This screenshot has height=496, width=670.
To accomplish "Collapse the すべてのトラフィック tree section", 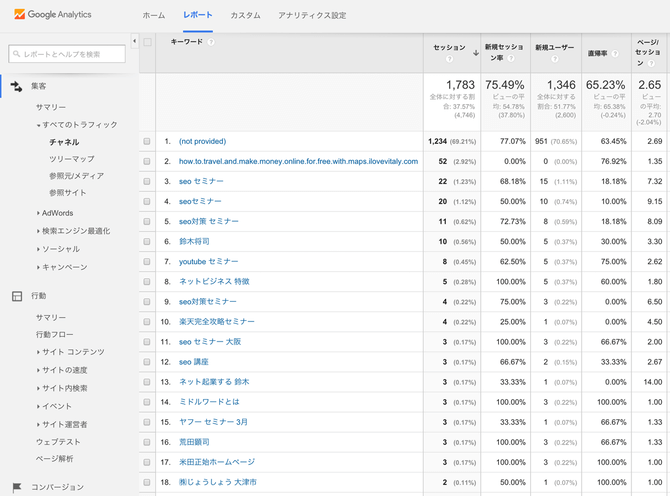I will click(39, 124).
